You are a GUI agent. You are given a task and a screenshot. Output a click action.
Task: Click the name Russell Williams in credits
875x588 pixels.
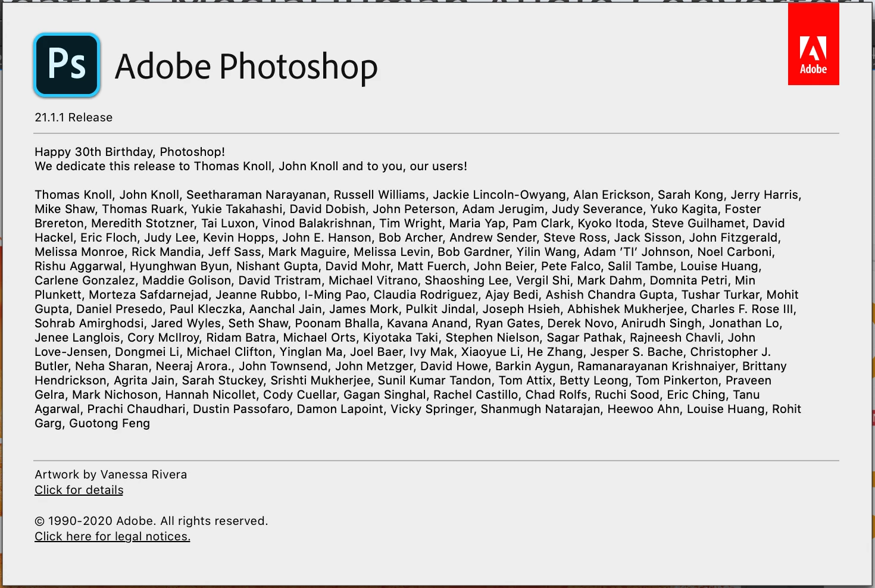pyautogui.click(x=379, y=195)
